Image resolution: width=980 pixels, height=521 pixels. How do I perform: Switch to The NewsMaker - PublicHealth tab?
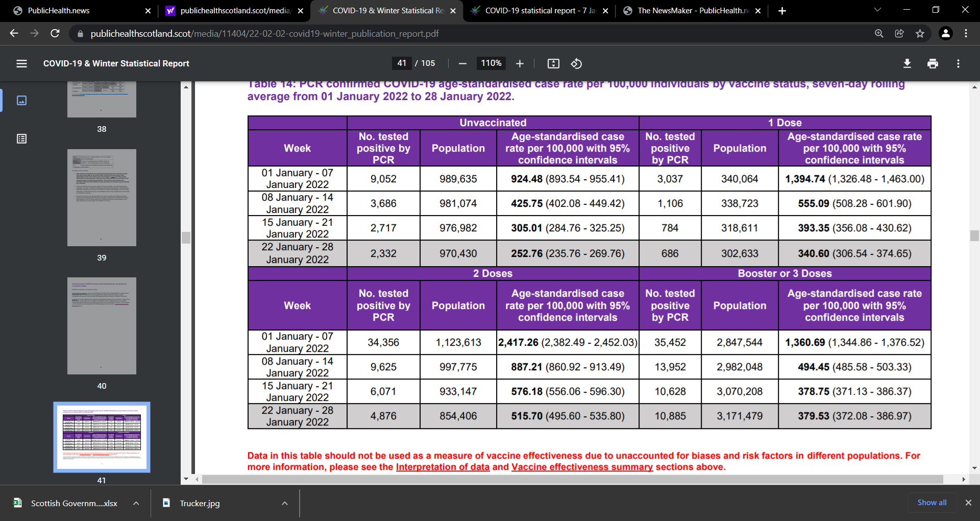pyautogui.click(x=692, y=11)
